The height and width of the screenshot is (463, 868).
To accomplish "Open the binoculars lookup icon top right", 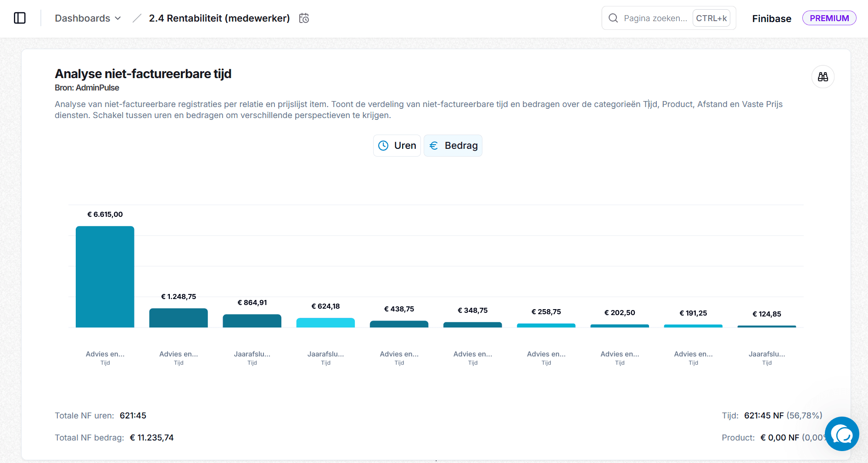I will (x=823, y=77).
